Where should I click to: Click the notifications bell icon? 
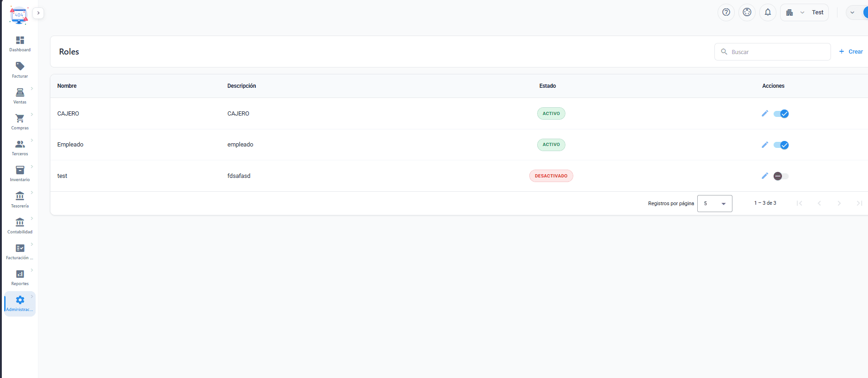(768, 12)
